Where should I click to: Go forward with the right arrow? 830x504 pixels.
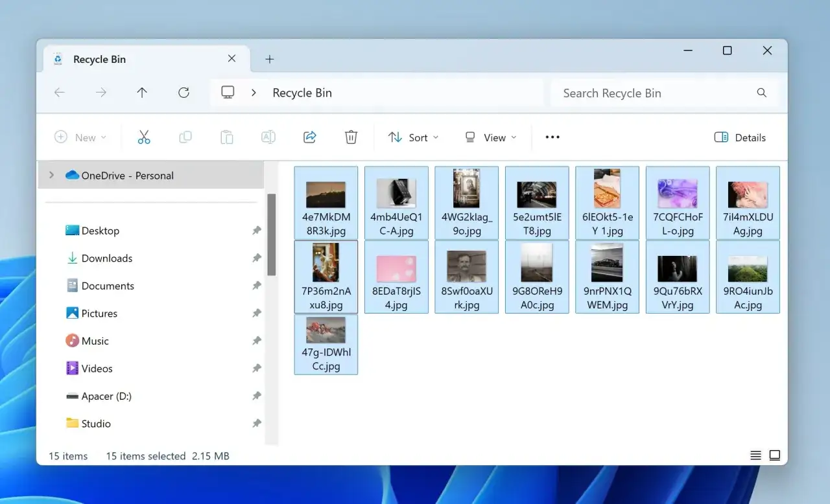pos(101,93)
